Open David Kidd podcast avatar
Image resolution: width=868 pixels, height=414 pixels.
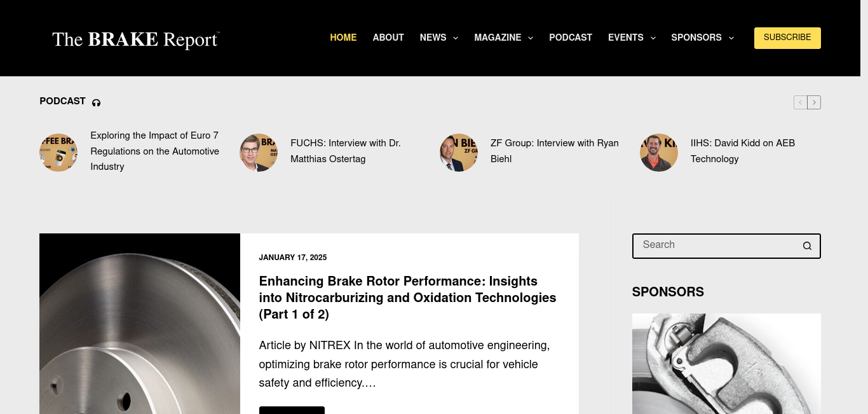click(659, 153)
